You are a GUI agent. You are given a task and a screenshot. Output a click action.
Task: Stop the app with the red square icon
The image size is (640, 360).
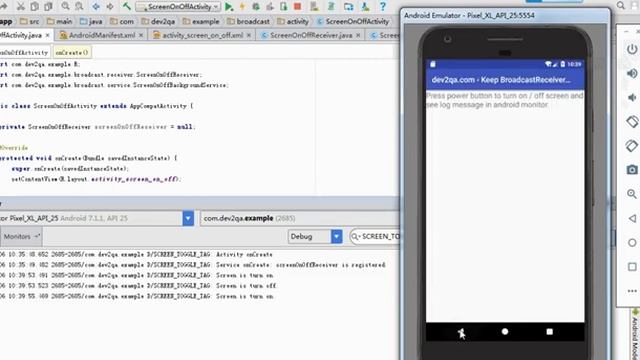click(x=298, y=6)
